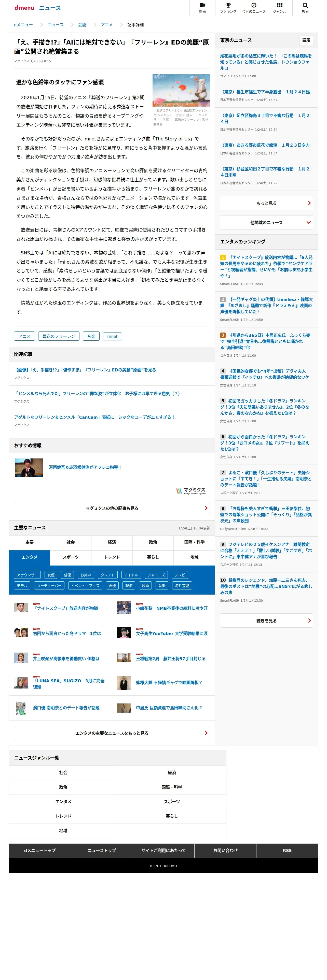
Task: Click アニメ in the breadcrumb
Action: click(107, 25)
